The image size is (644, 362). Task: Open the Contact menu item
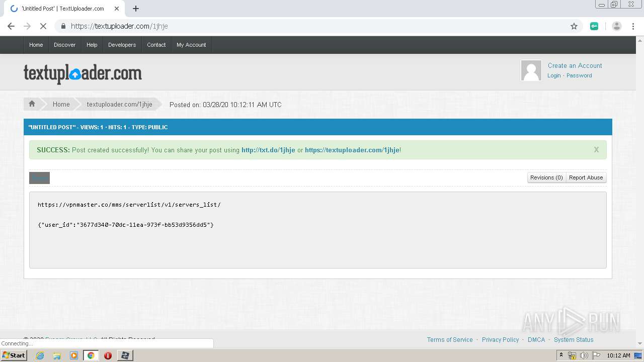(x=156, y=45)
